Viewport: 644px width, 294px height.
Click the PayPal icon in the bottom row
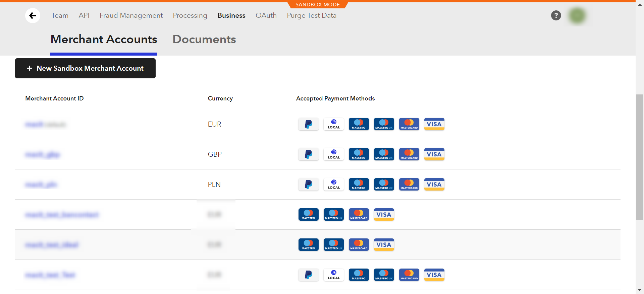click(309, 275)
